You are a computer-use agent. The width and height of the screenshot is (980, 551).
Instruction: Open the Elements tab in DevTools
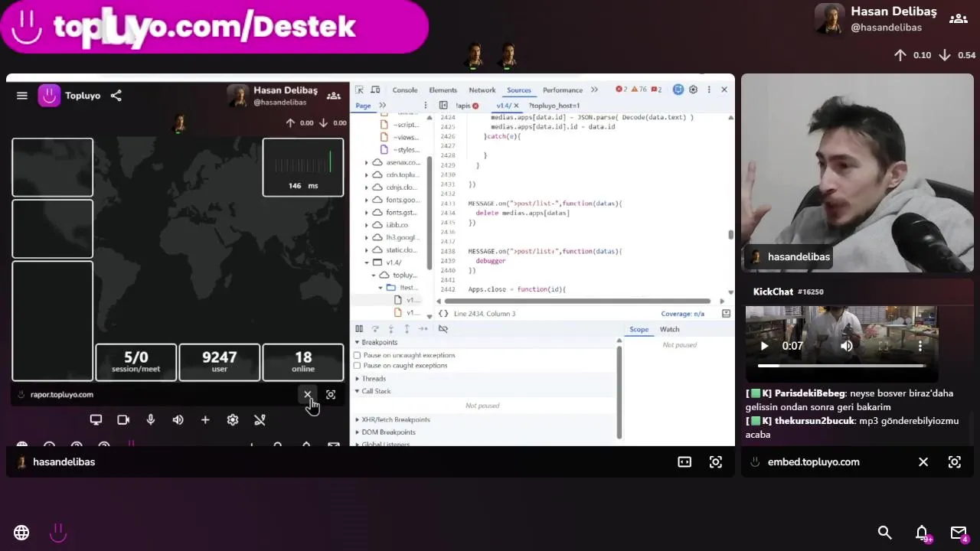[443, 90]
